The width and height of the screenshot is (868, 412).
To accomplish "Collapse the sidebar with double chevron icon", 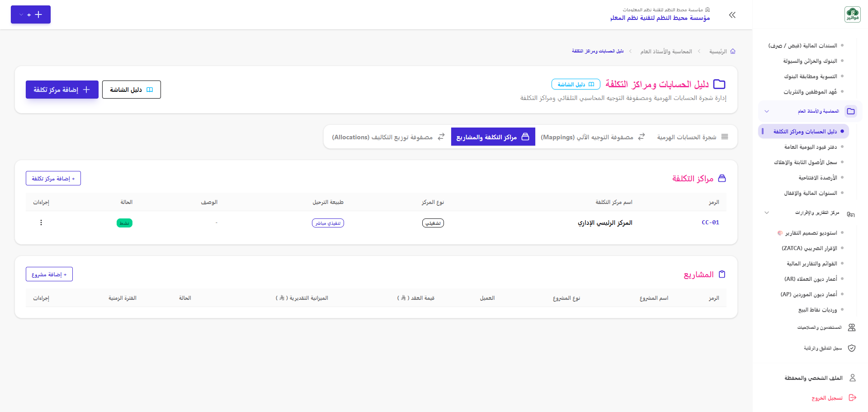I will 732,15.
